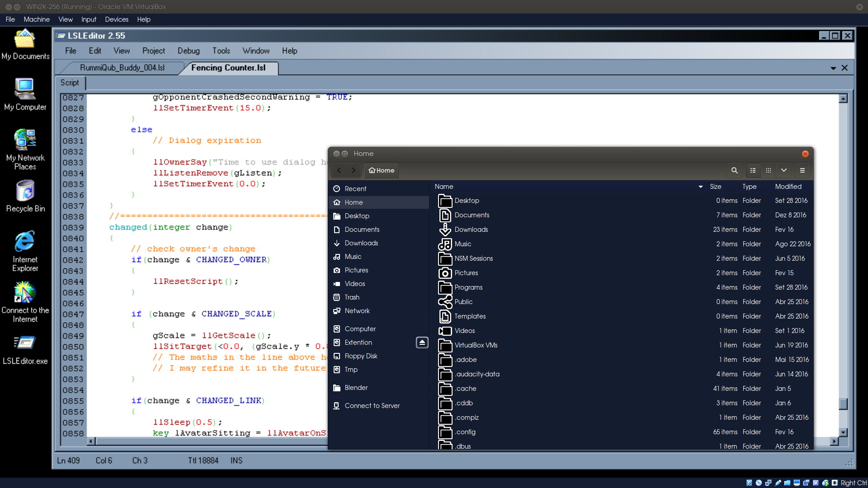Open Videos in the sidebar
This screenshot has height=488, width=868.
tap(379, 284)
